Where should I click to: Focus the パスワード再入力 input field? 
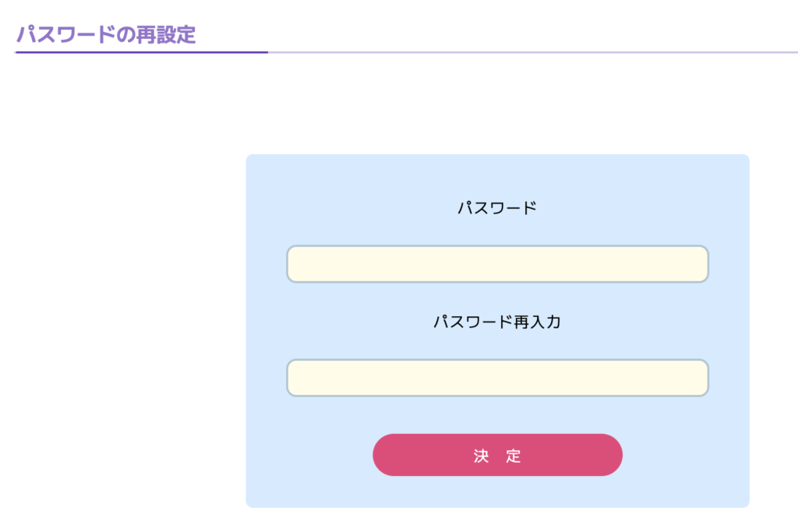497,378
